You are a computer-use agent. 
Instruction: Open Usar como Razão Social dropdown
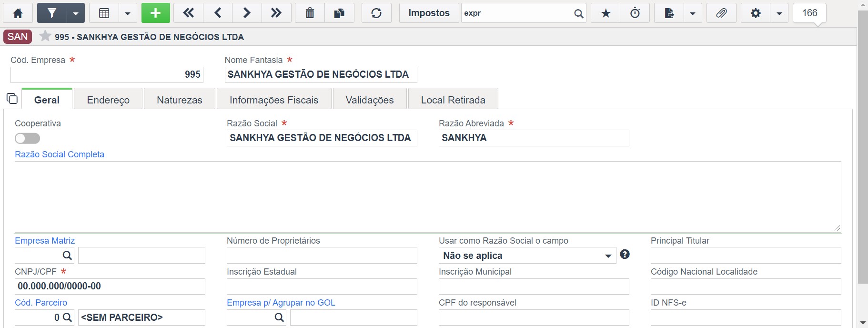click(527, 256)
